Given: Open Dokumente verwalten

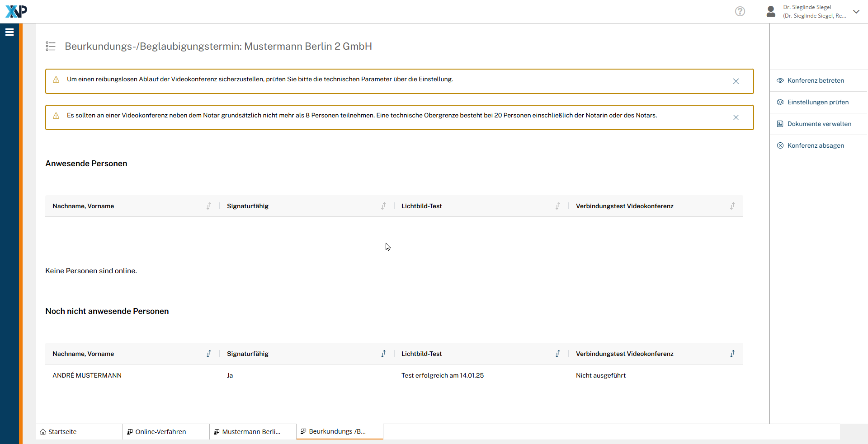Looking at the screenshot, I should (x=819, y=124).
